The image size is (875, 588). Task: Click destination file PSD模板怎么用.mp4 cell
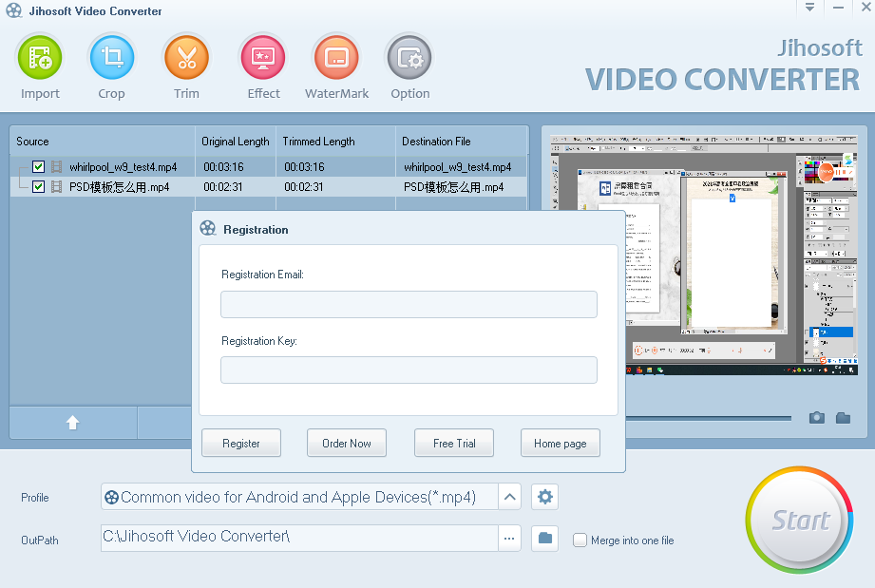point(454,187)
